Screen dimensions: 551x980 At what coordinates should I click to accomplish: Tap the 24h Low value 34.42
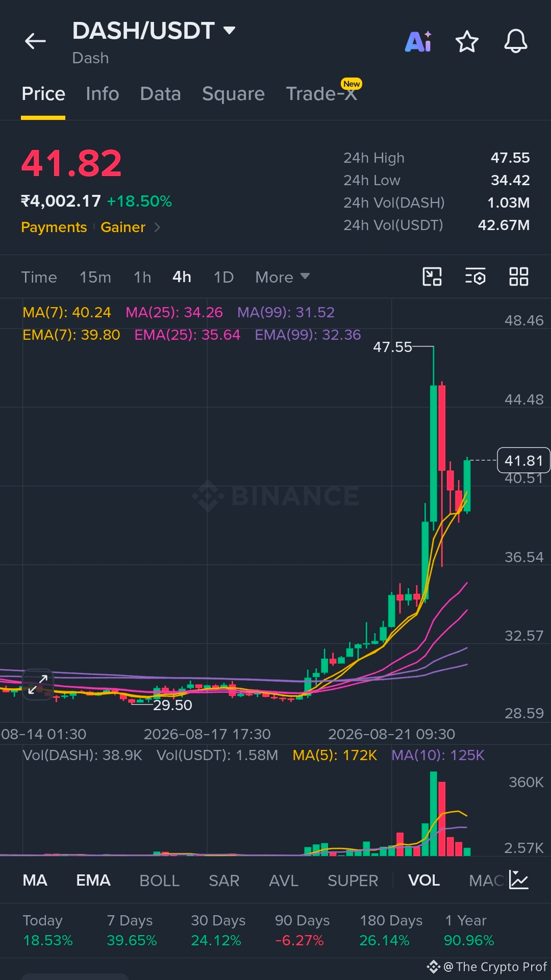510,180
